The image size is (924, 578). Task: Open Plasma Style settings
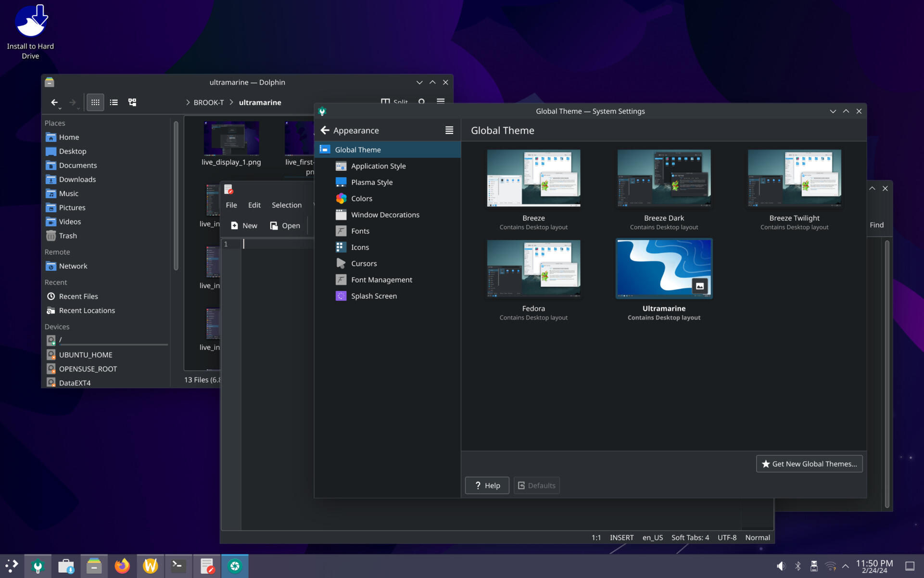click(387, 182)
